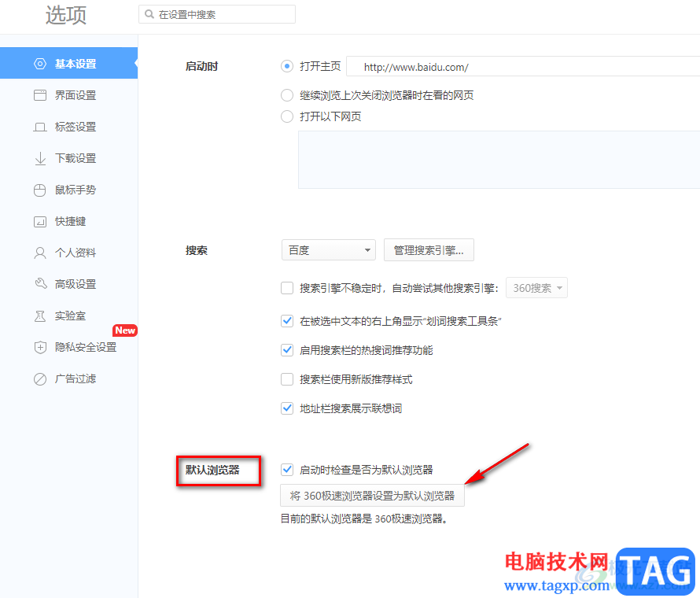The image size is (700, 598).
Task: Click 将 360极速浏览器设置为默认浏览器 button
Action: click(372, 495)
